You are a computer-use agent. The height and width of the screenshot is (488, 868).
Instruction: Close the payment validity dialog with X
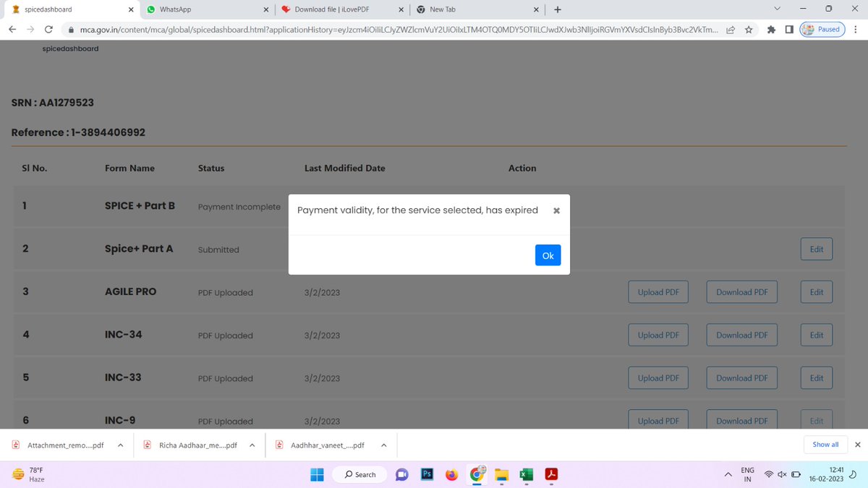556,210
